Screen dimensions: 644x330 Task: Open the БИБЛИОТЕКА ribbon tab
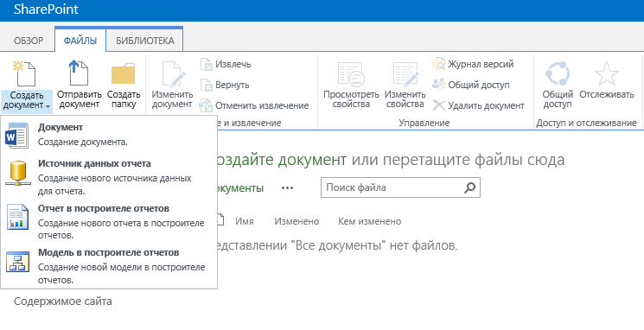click(144, 41)
